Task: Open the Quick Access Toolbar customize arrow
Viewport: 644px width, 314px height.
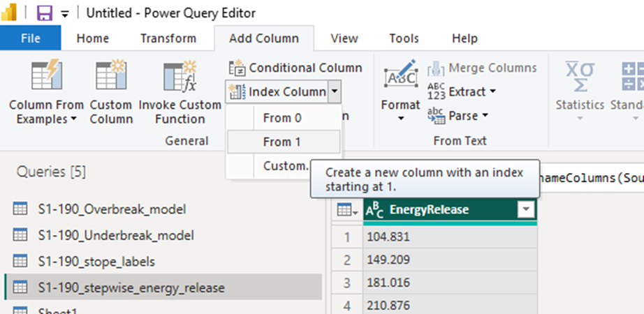Action: click(x=65, y=14)
